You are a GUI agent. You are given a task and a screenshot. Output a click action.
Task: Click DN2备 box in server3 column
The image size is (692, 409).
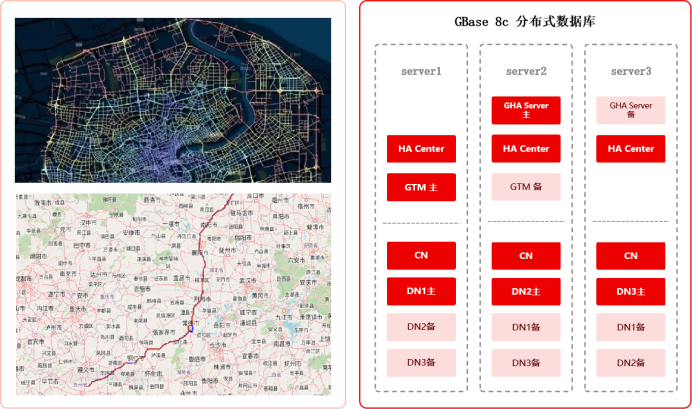coord(631,363)
